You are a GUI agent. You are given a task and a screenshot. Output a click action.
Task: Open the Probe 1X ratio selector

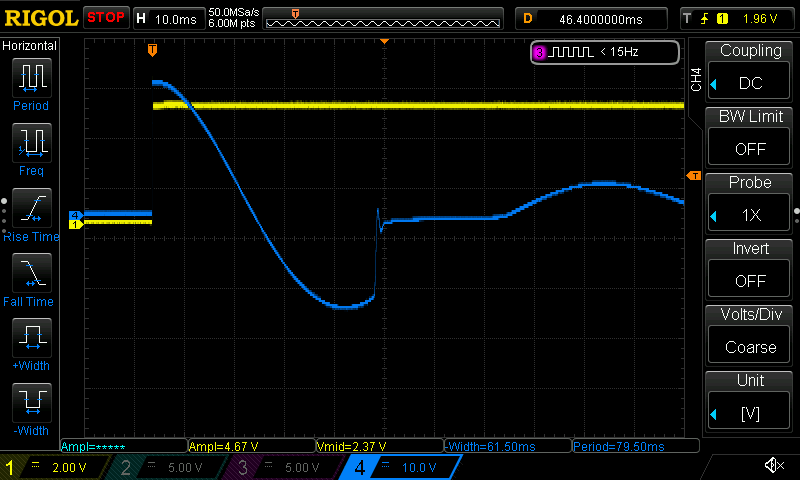click(x=749, y=215)
